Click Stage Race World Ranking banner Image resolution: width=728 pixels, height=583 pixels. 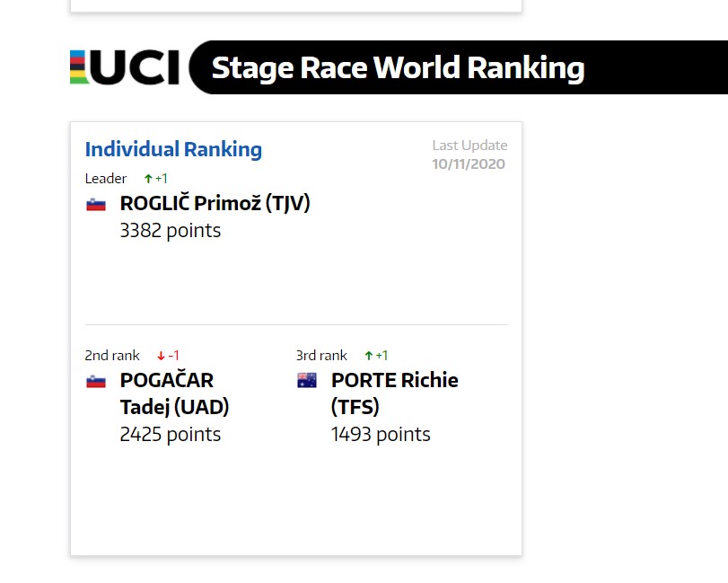tap(458, 67)
